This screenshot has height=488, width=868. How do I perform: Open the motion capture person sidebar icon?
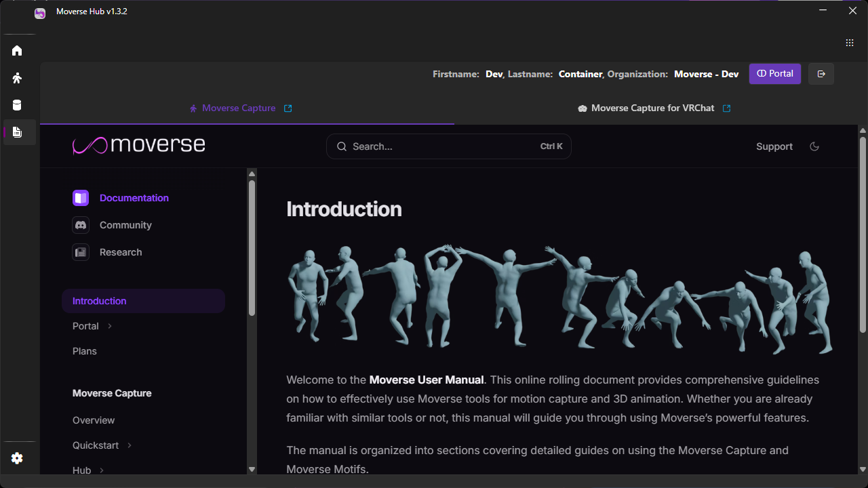pos(17,78)
